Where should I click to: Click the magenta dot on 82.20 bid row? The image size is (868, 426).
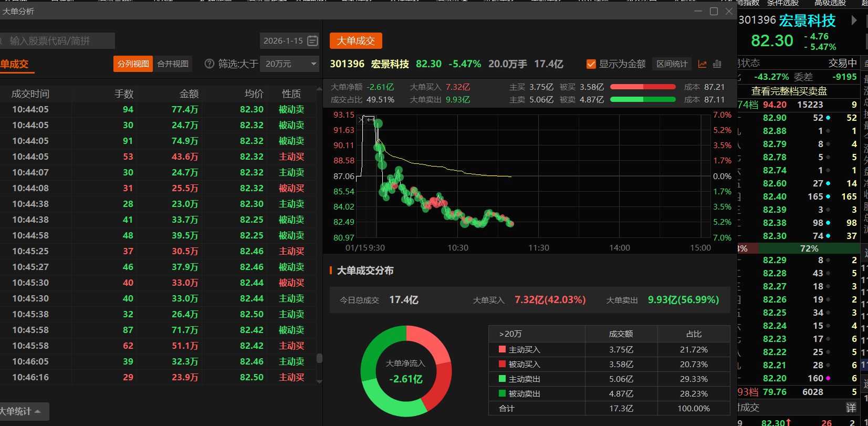pyautogui.click(x=828, y=378)
